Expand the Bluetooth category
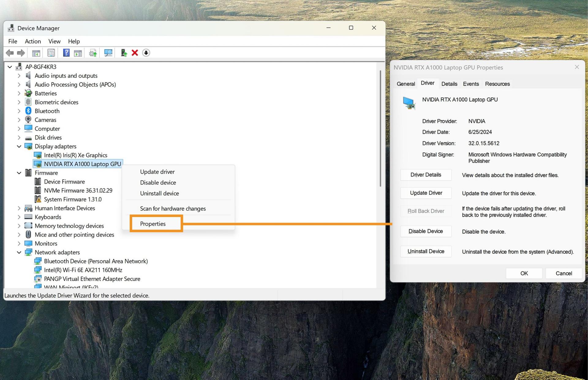588x380 pixels. coord(19,111)
